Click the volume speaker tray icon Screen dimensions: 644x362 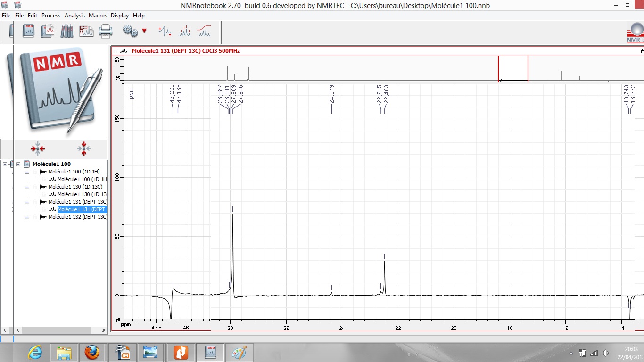pyautogui.click(x=606, y=353)
